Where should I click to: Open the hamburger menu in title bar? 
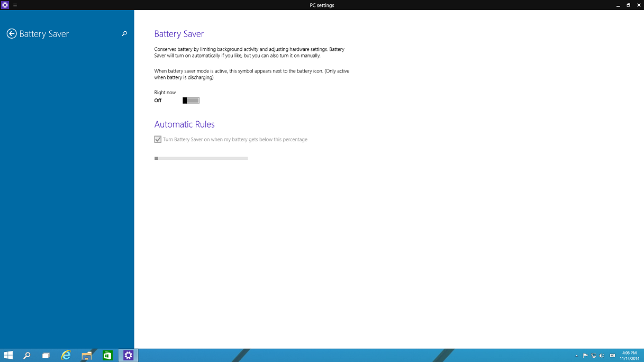[15, 5]
